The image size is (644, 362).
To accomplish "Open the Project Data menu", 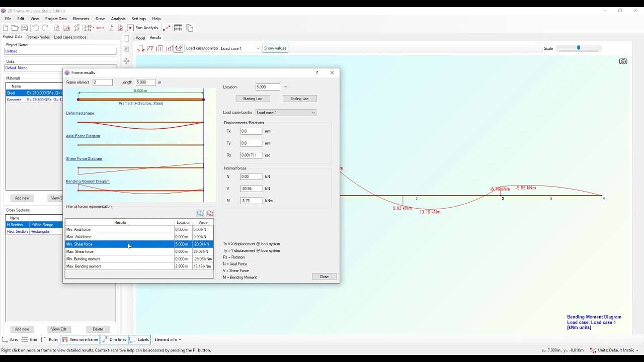I will coord(56,19).
